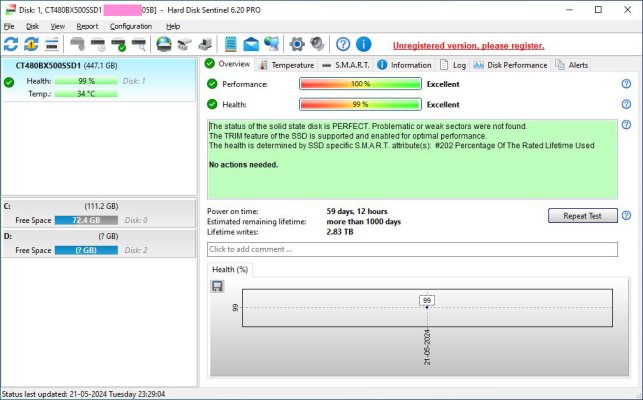643x400 pixels.
Task: Click the disk with clock test icon
Action: (98, 44)
